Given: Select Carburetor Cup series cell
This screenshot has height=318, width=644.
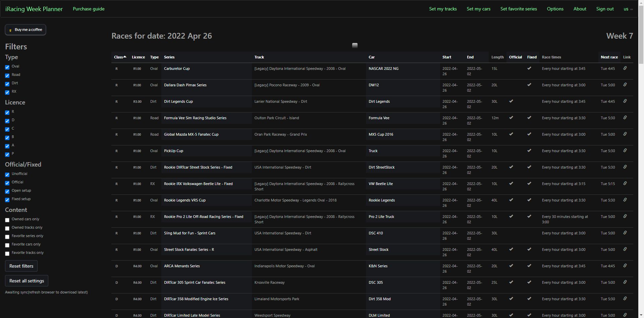Looking at the screenshot, I should tap(206, 71).
